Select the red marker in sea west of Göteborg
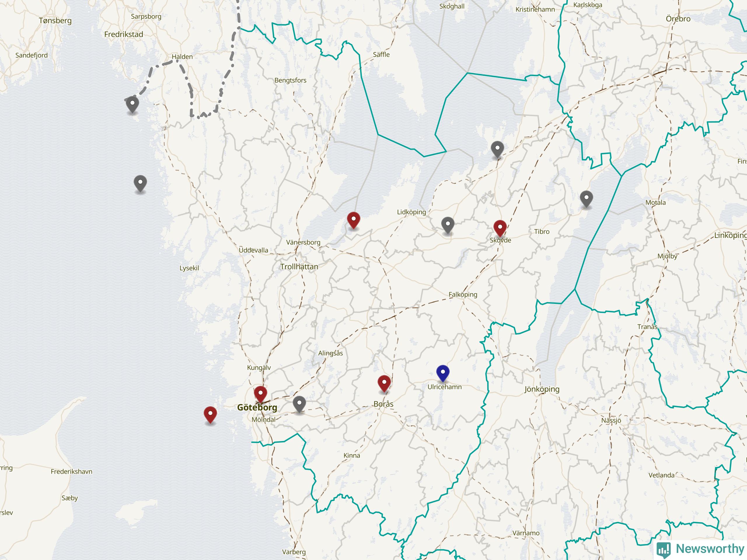 (210, 415)
